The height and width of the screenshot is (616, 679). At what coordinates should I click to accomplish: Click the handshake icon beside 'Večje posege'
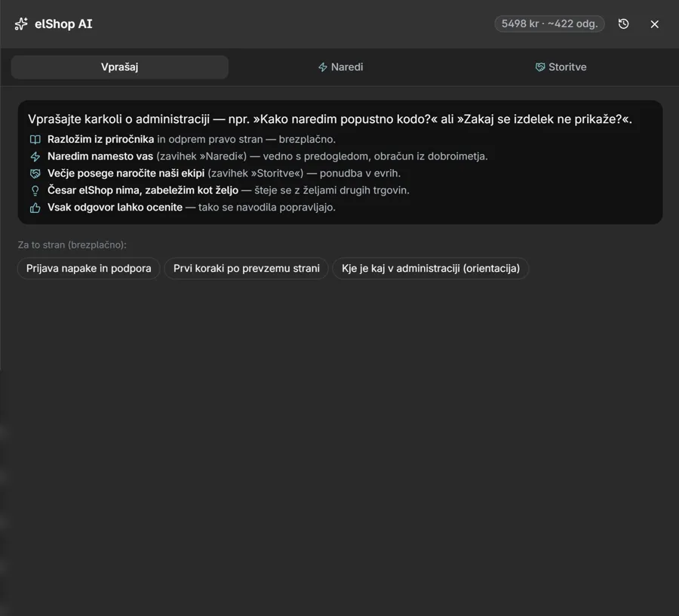coord(35,174)
